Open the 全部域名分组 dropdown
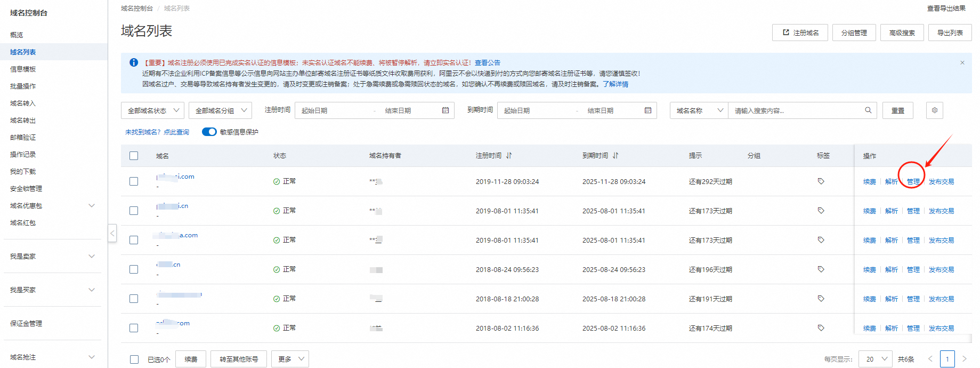The width and height of the screenshot is (980, 368). [x=220, y=110]
